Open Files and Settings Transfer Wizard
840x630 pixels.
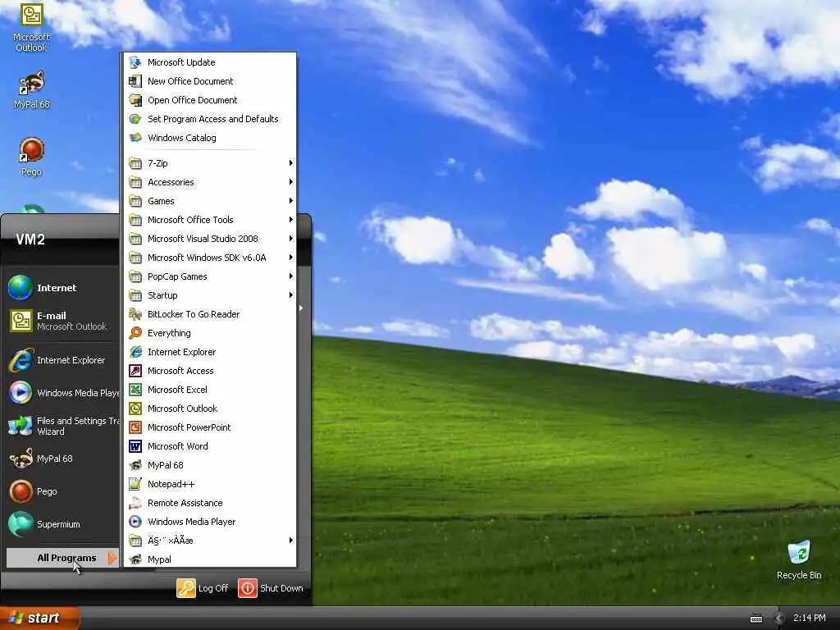(x=62, y=426)
